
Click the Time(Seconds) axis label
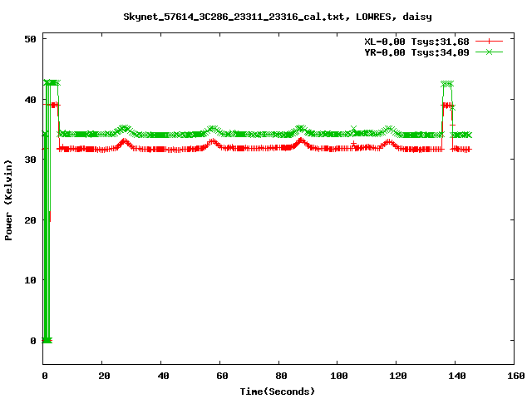pyautogui.click(x=278, y=392)
